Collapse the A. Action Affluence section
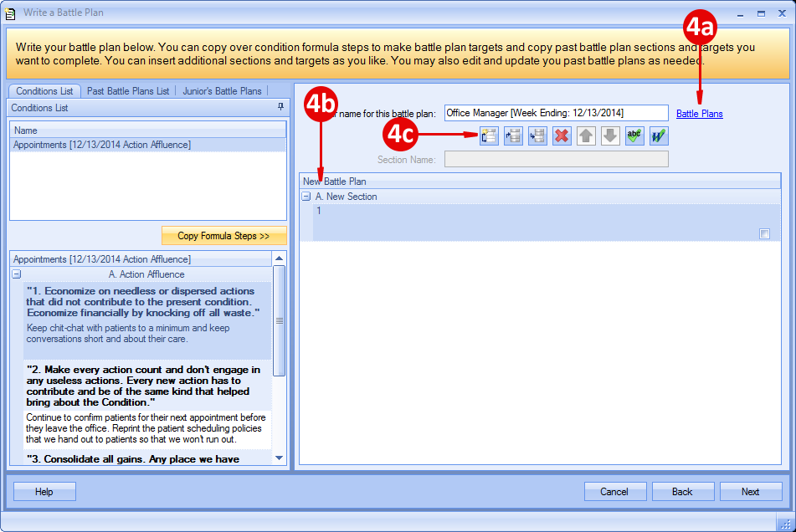796x532 pixels. 17,274
